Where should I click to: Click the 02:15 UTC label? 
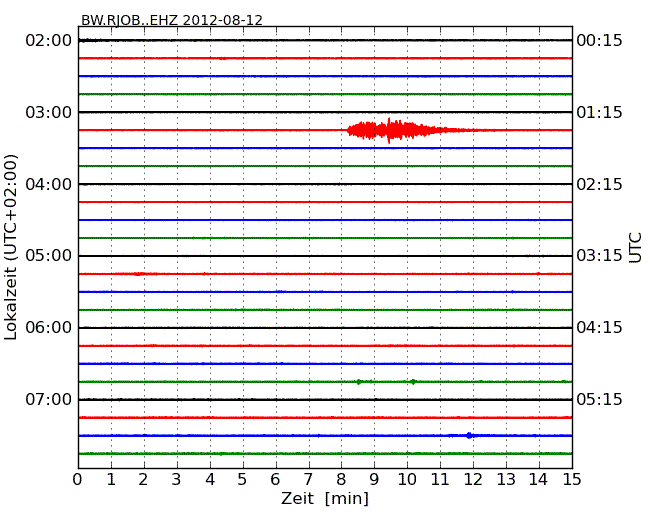(599, 184)
